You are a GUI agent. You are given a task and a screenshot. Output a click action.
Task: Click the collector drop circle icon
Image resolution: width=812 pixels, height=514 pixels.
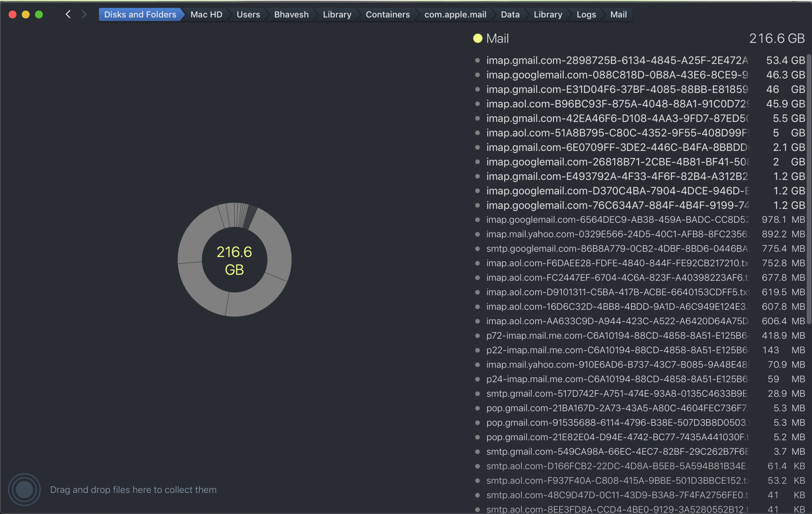pos(24,490)
